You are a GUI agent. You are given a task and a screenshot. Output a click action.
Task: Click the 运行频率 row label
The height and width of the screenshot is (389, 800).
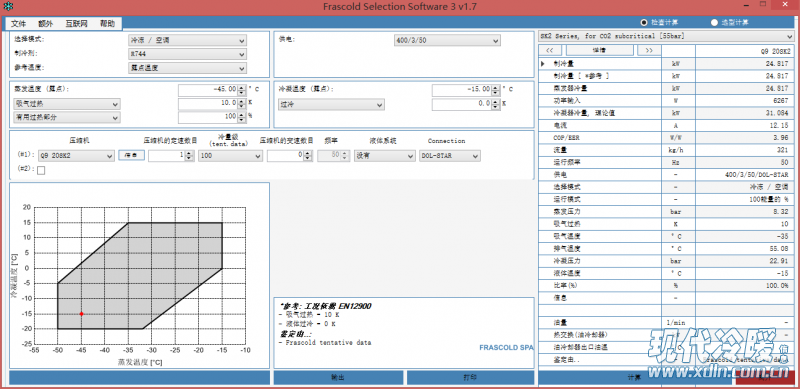pos(566,162)
